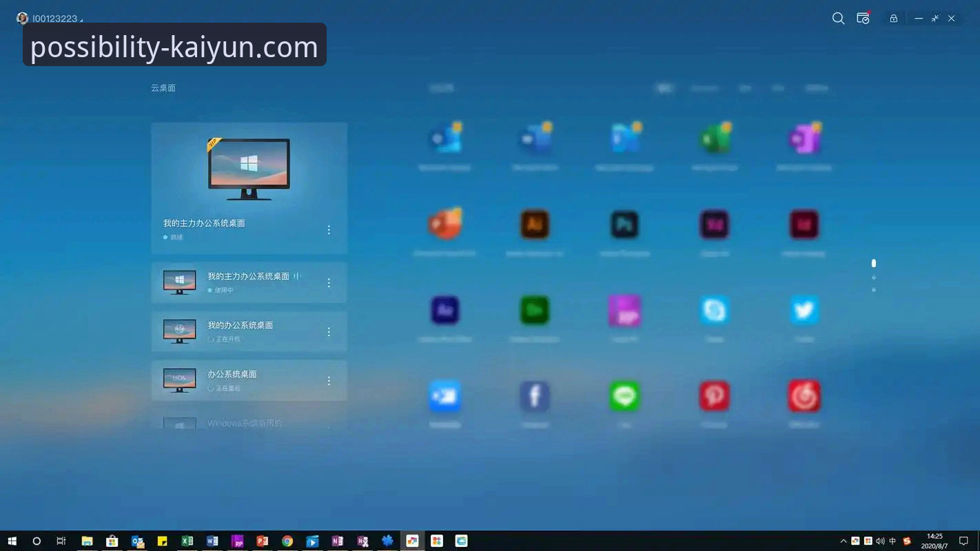Image resolution: width=980 pixels, height=551 pixels.
Task: Launch the Pinterest app icon
Action: coord(714,396)
